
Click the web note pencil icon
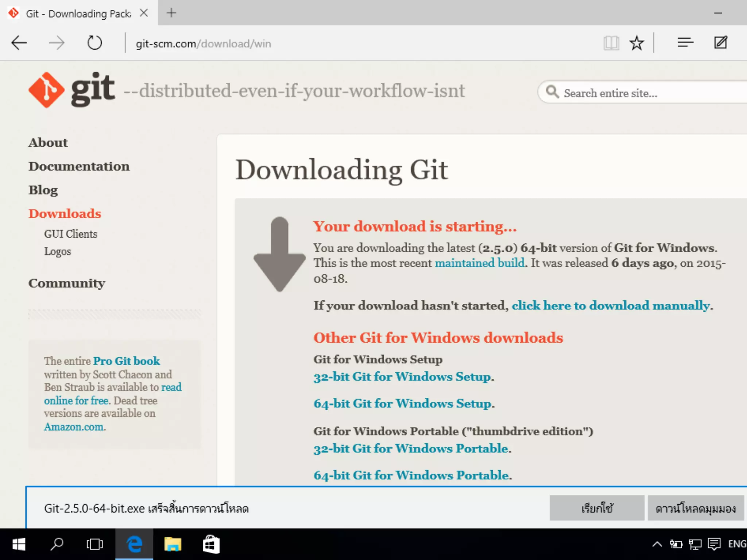[720, 43]
